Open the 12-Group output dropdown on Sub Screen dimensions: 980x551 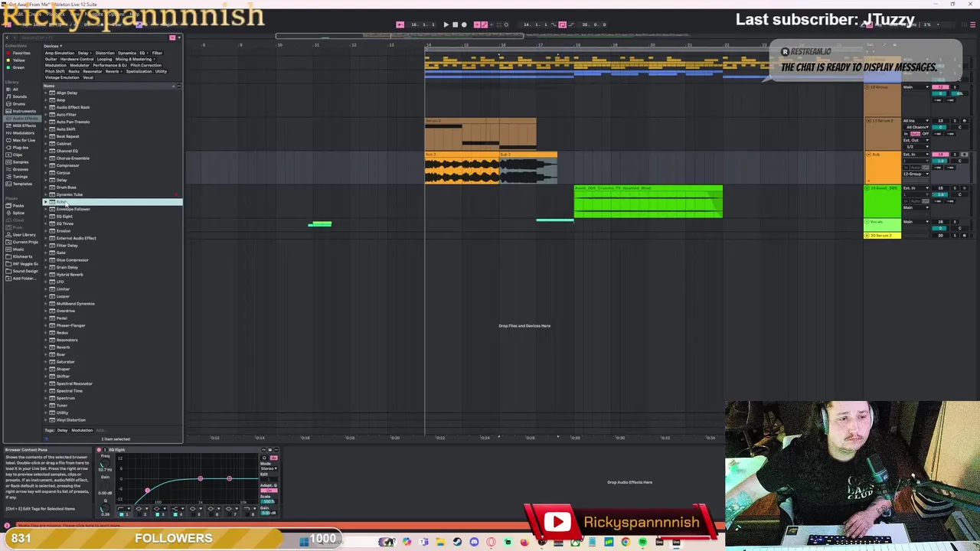(916, 174)
